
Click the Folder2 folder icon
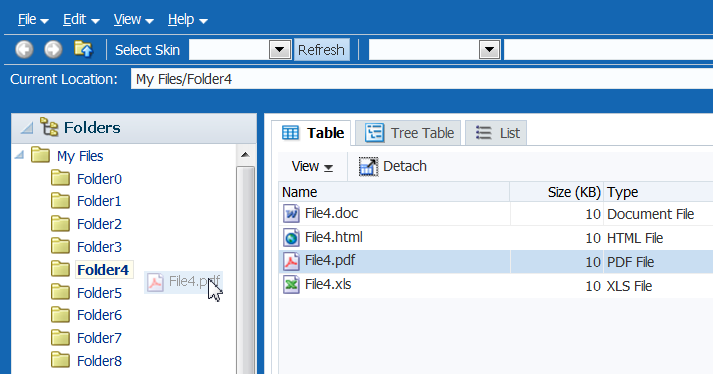[x=60, y=224]
